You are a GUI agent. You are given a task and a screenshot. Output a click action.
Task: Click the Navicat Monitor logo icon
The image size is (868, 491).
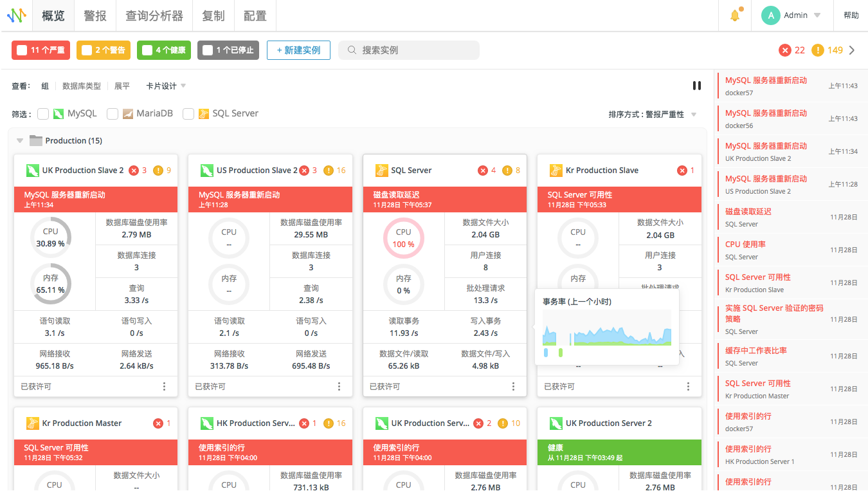coord(16,15)
